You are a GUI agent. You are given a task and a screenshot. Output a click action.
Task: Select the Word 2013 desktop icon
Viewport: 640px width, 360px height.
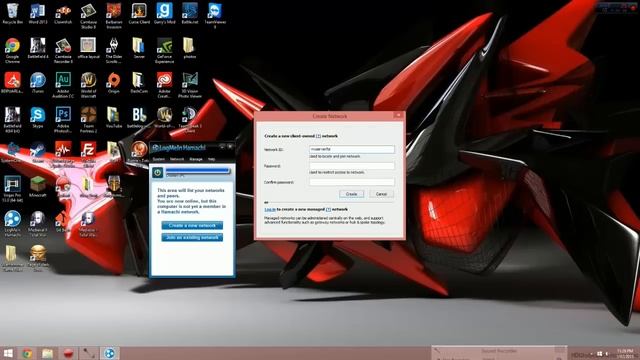[38, 13]
